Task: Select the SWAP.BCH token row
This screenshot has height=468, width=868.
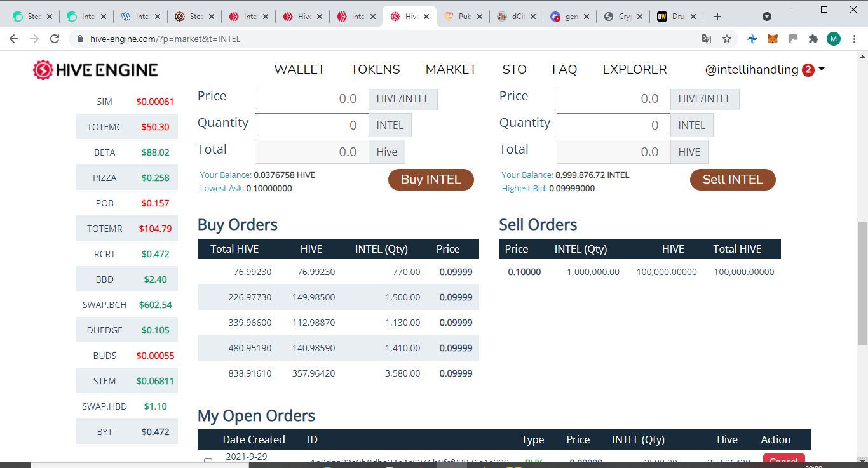Action: [x=127, y=305]
